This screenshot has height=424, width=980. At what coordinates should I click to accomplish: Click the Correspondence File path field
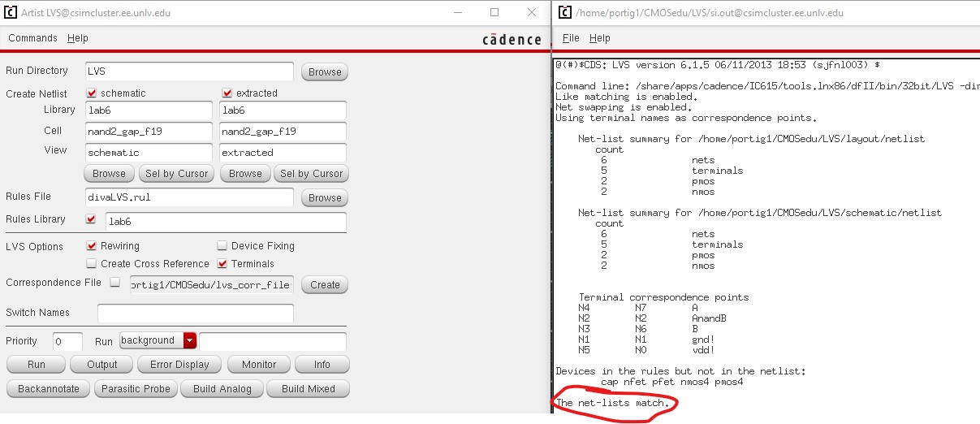click(x=210, y=284)
